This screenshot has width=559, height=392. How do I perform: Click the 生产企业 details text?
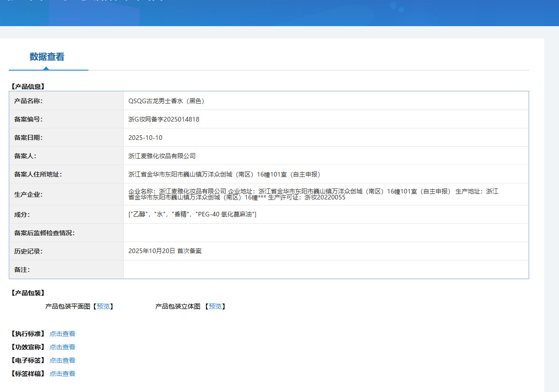(x=313, y=194)
